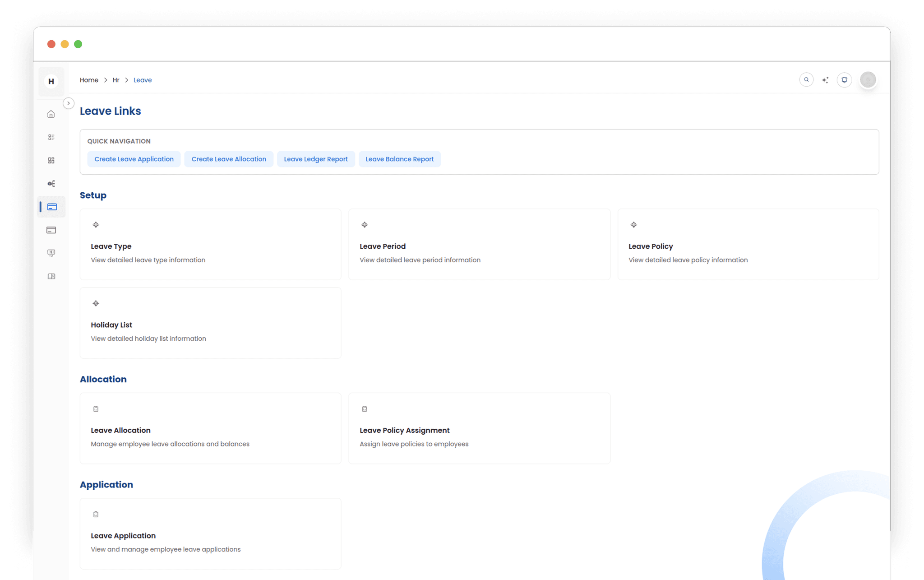Viewport: 924px width, 580px height.
Task: Open the notifications bell
Action: (x=844, y=79)
